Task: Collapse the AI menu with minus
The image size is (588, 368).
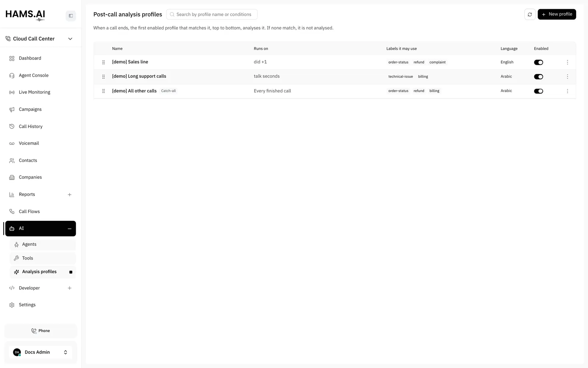Action: [69, 229]
